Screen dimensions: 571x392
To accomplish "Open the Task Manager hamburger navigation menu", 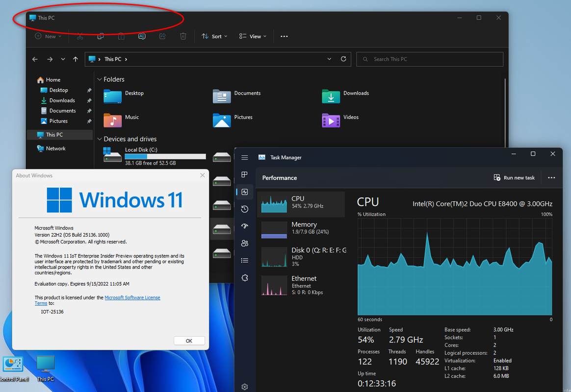I will pos(245,157).
